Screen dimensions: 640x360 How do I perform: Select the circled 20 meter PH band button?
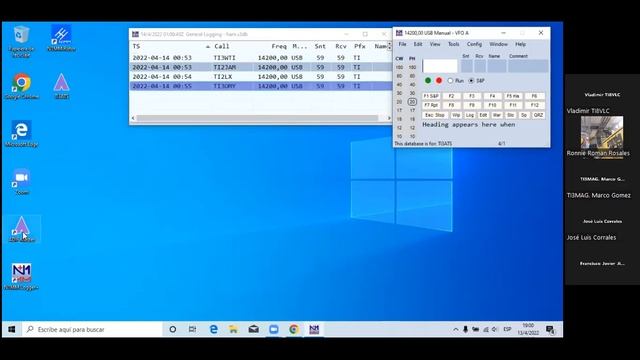point(412,102)
